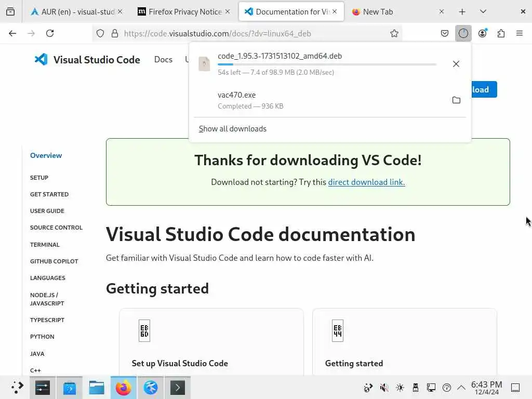
Task: Open Firefox View tab list icon
Action: point(10,11)
